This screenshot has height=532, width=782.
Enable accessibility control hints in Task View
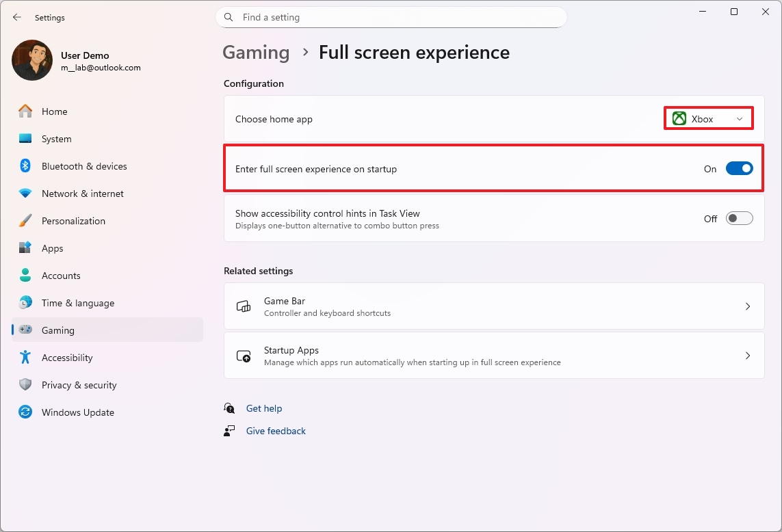click(739, 218)
